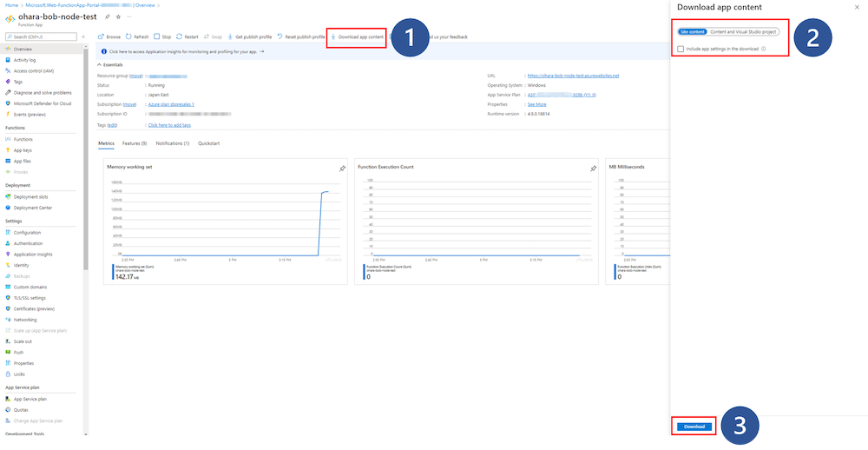The width and height of the screenshot is (868, 450).
Task: Click the info icon beside Include app settings
Action: [763, 49]
